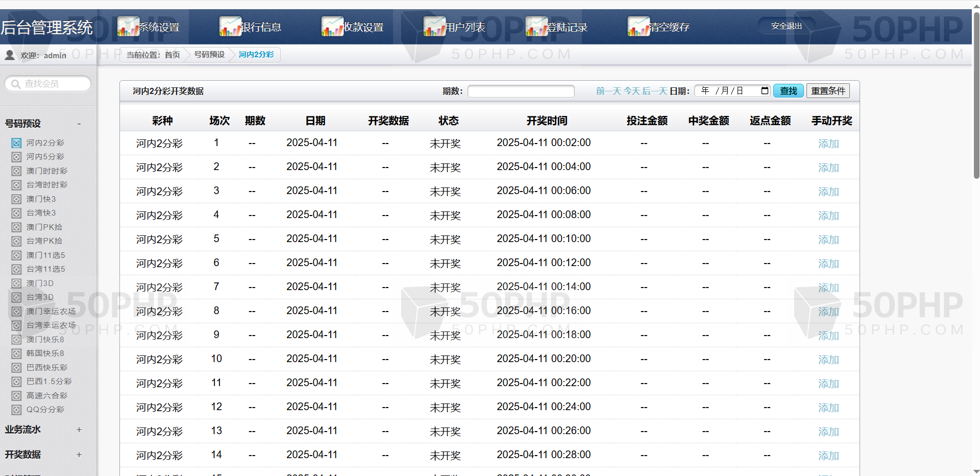Viewport: 980px width, 476px height.
Task: Click 添加 for round 5 row
Action: [828, 240]
